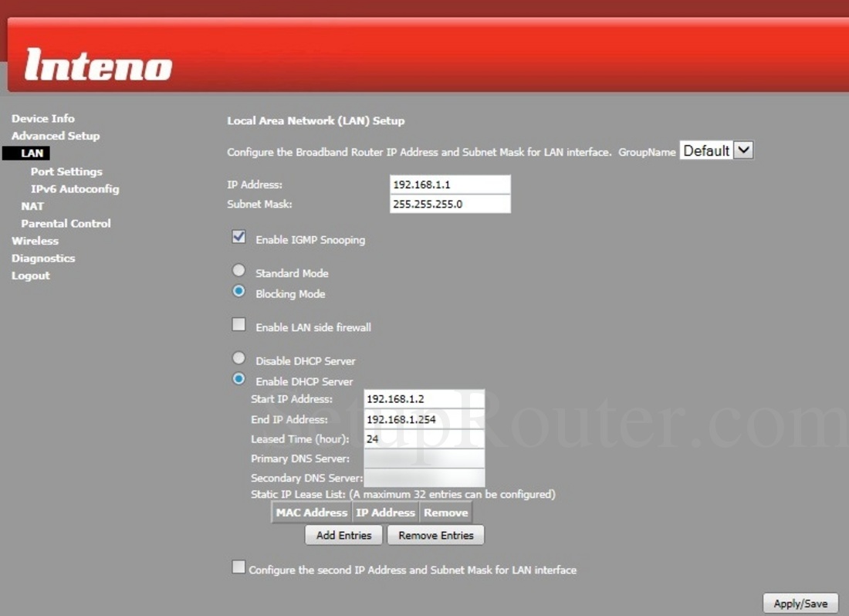Viewport: 849px width, 616px height.
Task: Go to the Wireless section
Action: pos(35,240)
